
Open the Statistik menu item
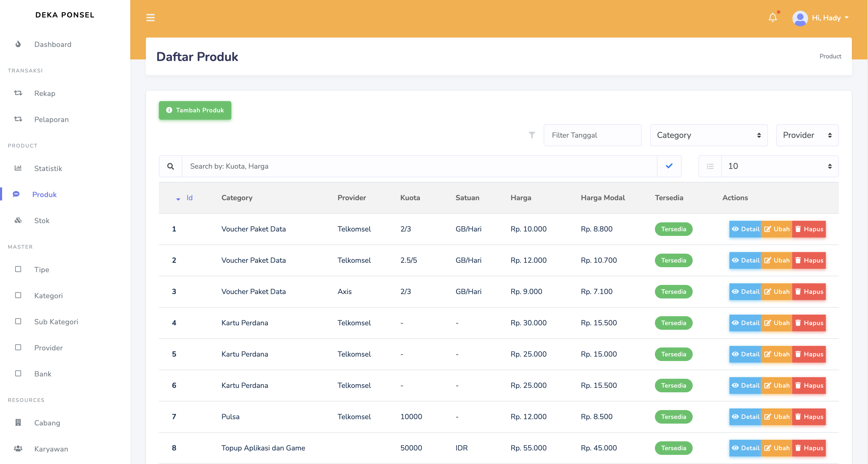click(x=48, y=168)
